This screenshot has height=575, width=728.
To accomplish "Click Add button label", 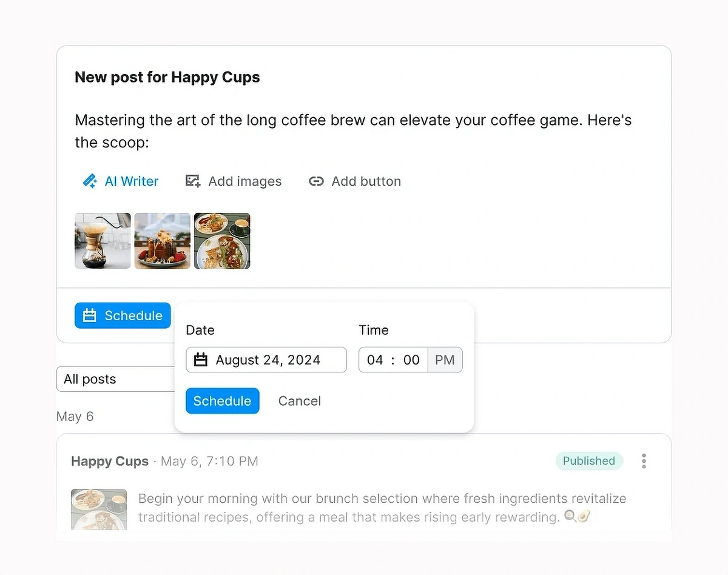I will pyautogui.click(x=366, y=181).
